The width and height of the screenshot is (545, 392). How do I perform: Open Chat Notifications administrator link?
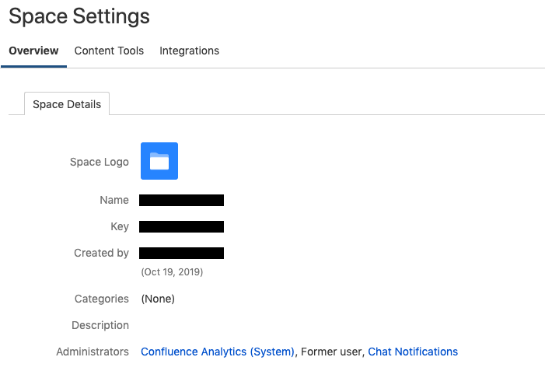coord(413,352)
